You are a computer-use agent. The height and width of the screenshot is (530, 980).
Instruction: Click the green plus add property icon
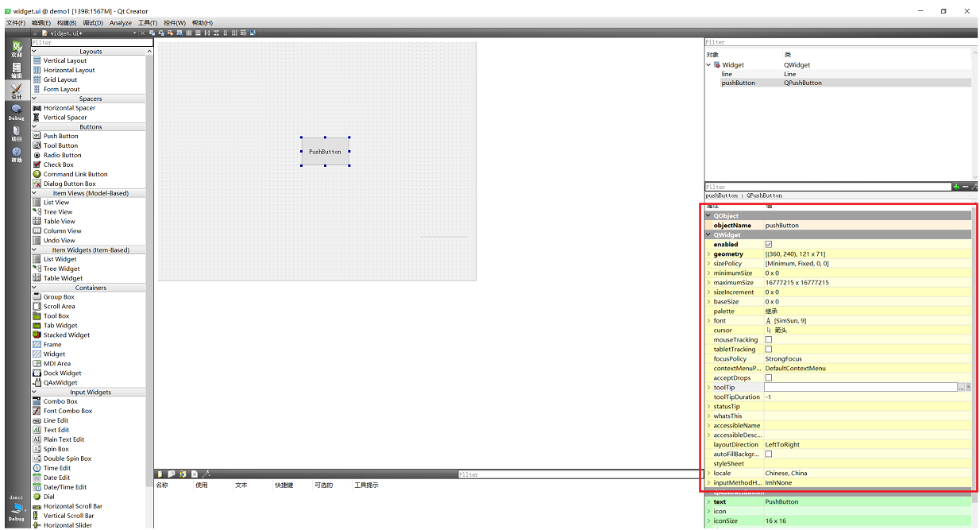956,187
